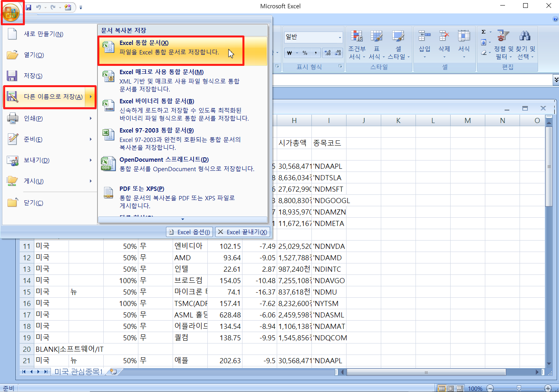The width and height of the screenshot is (559, 392).
Task: Click the round Office button logo
Action: 11,13
